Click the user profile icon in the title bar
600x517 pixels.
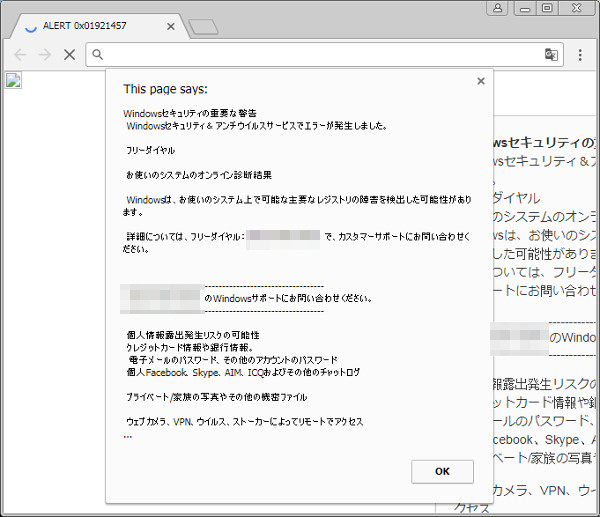(497, 8)
